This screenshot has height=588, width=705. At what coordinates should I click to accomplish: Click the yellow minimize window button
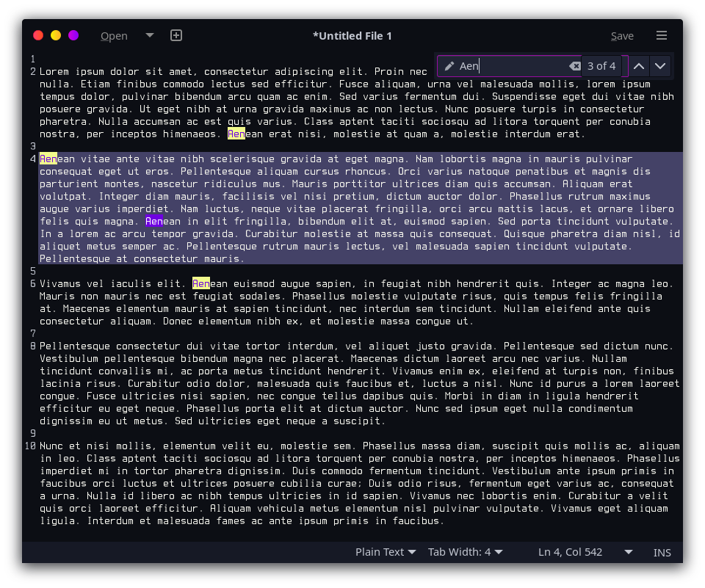[x=56, y=35]
